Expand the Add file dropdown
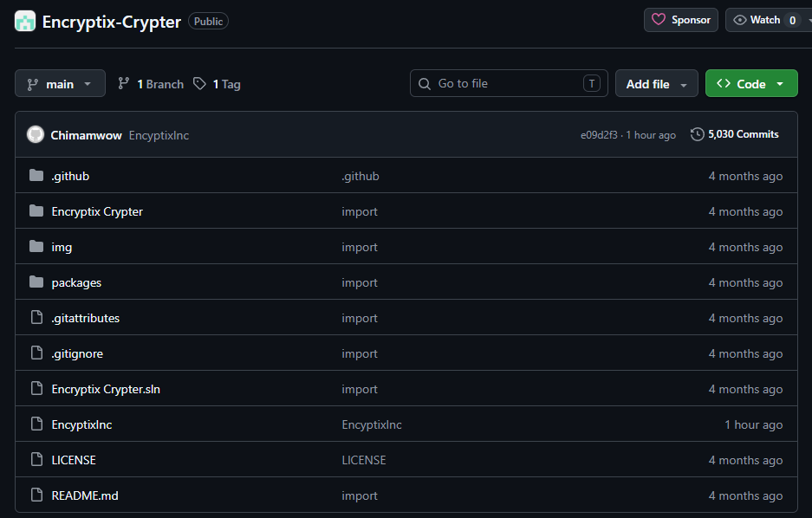This screenshot has width=812, height=518. click(656, 84)
